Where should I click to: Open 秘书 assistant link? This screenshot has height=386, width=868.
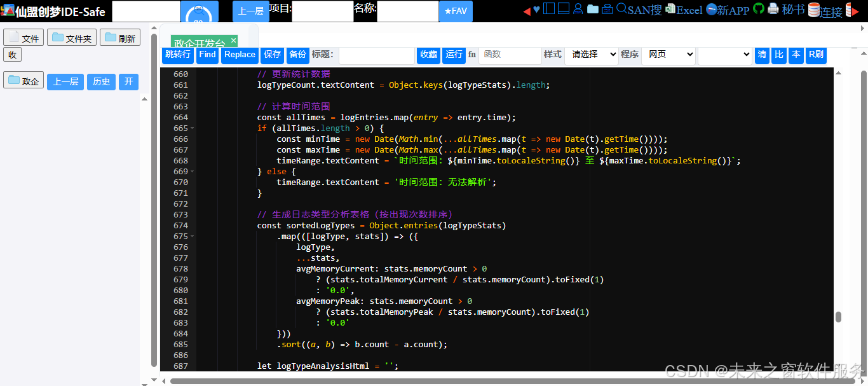click(x=793, y=10)
